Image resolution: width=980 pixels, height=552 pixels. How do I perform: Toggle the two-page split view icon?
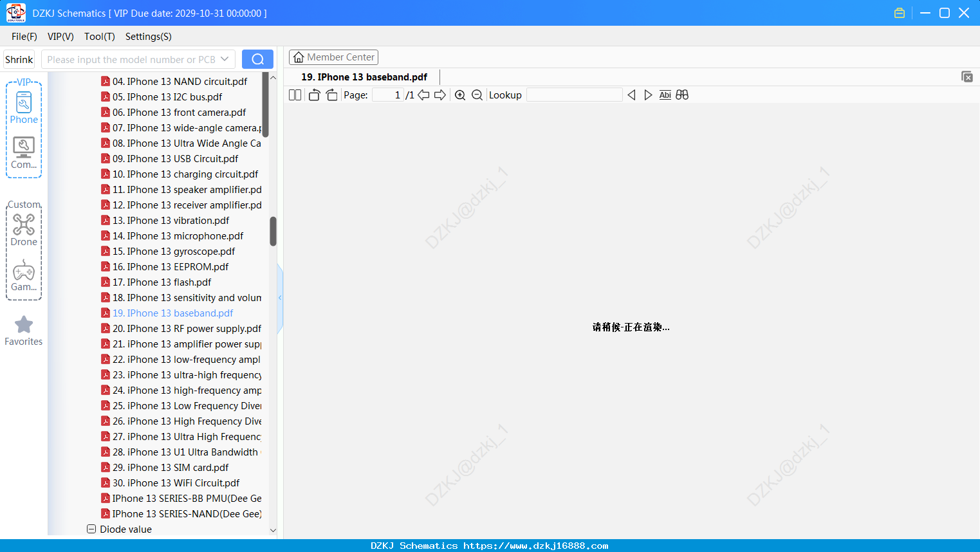[x=295, y=95]
